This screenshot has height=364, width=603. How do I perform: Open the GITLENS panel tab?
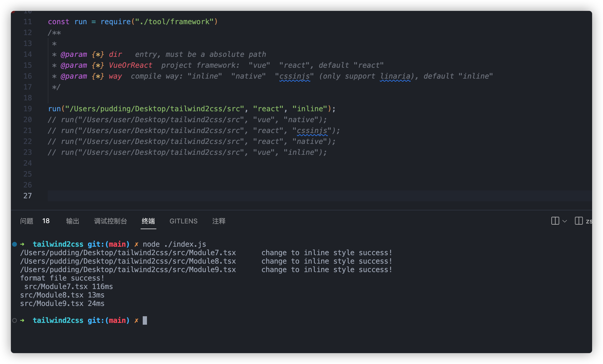183,221
